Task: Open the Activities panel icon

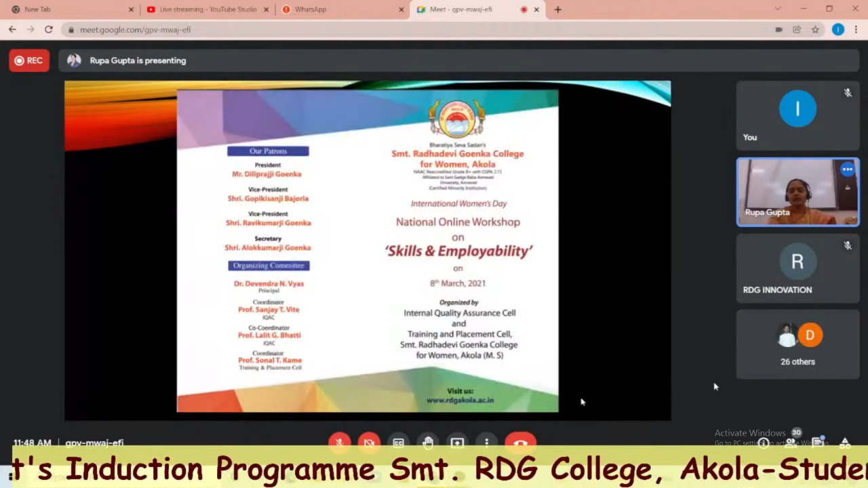Action: [x=845, y=443]
